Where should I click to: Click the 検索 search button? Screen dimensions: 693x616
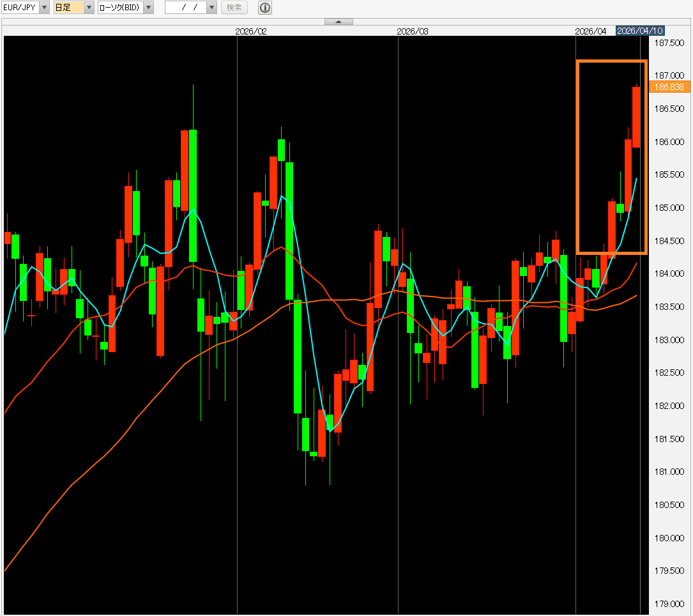234,8
